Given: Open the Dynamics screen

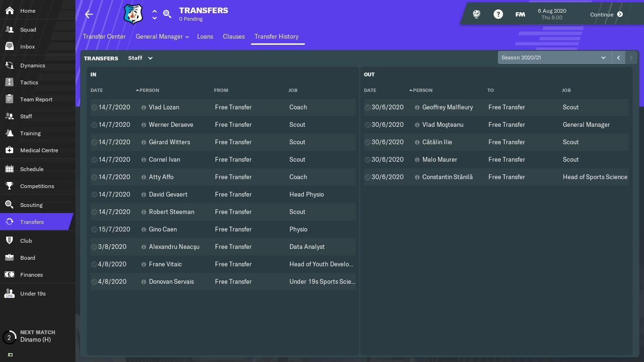Looking at the screenshot, I should tap(38, 65).
